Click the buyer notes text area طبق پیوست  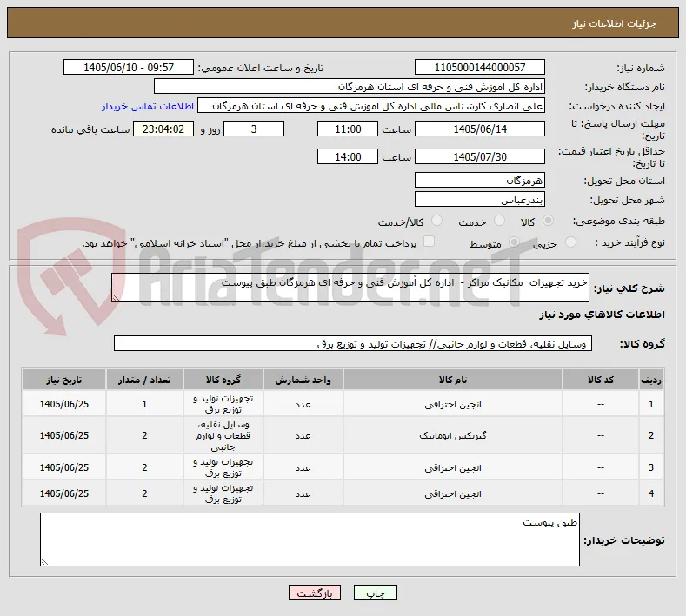(x=310, y=540)
